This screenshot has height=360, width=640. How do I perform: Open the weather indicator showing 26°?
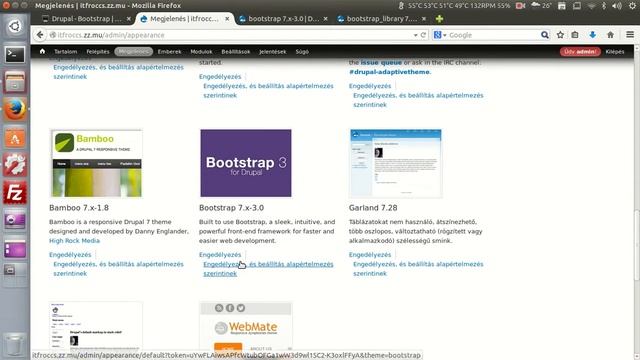(541, 6)
